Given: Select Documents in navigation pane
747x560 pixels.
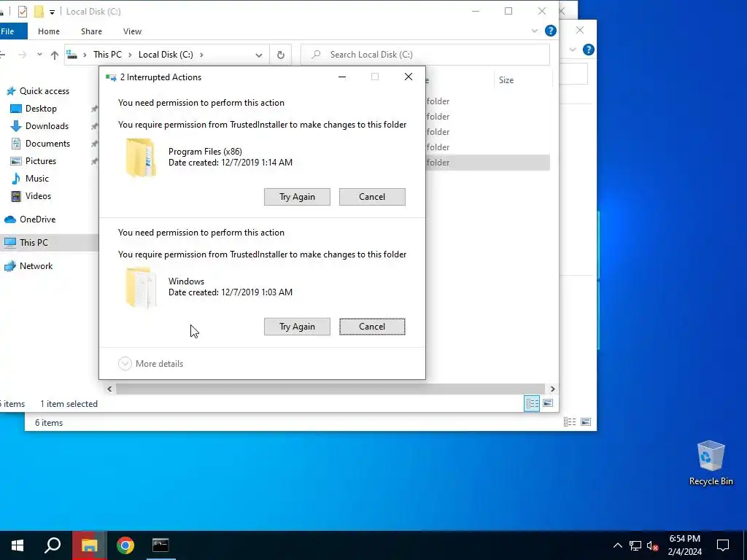Looking at the screenshot, I should [47, 144].
